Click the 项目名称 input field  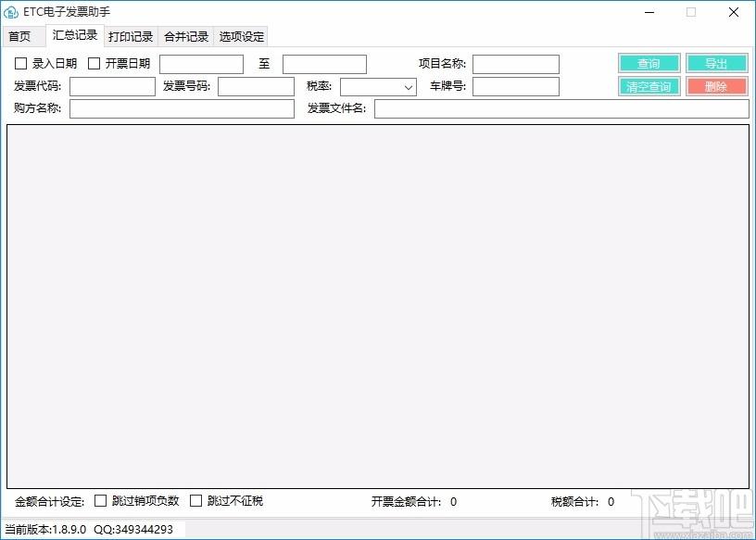tap(516, 64)
